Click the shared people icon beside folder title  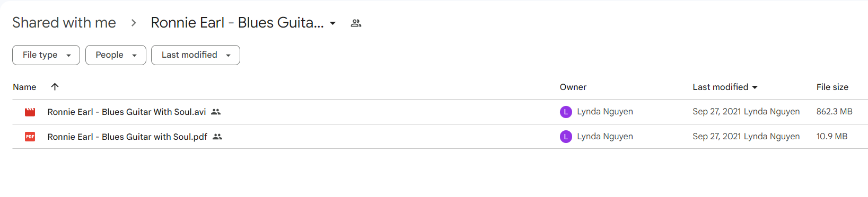tap(356, 23)
